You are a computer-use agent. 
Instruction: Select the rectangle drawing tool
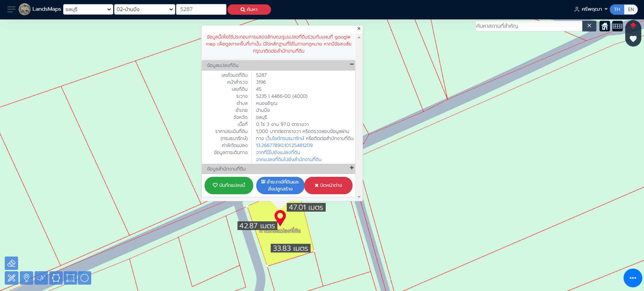pos(70,278)
